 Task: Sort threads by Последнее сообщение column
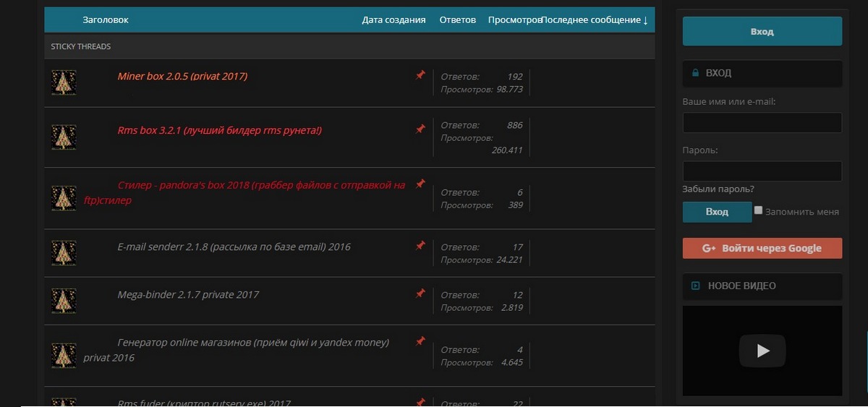(x=594, y=20)
